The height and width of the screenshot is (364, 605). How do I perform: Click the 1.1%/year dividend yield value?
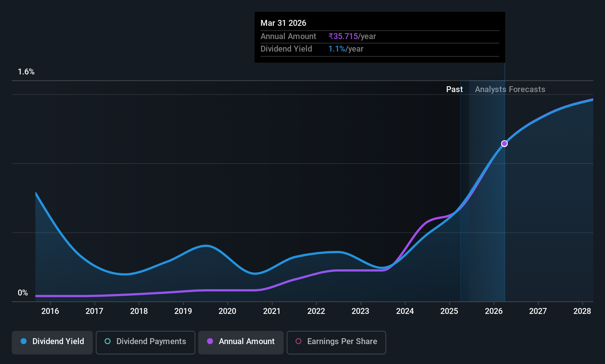(x=346, y=49)
